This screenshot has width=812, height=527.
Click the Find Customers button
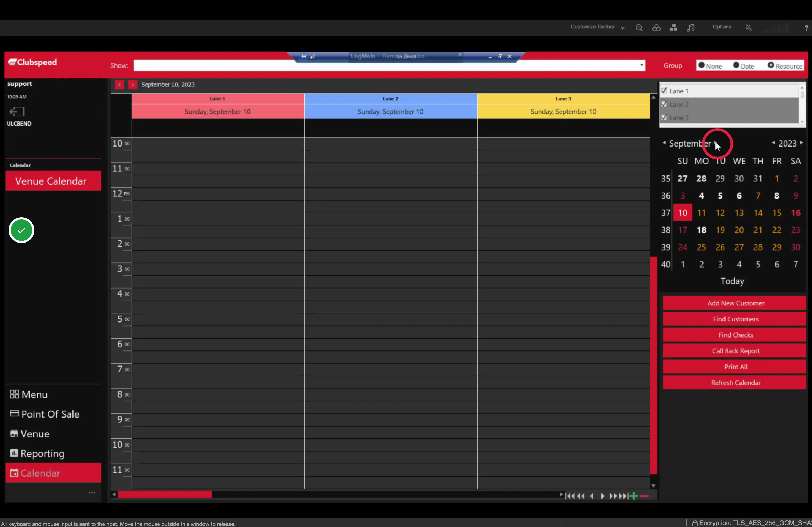734,319
